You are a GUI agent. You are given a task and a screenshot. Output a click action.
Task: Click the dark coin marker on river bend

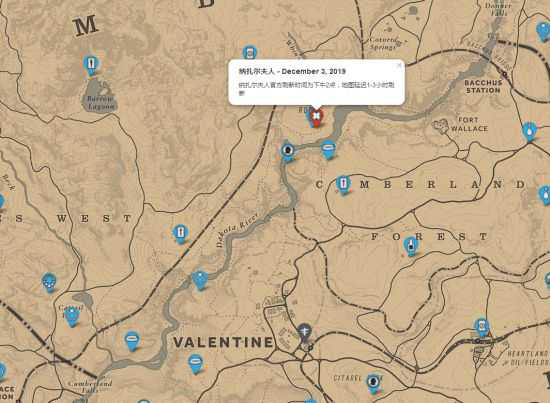tap(288, 152)
